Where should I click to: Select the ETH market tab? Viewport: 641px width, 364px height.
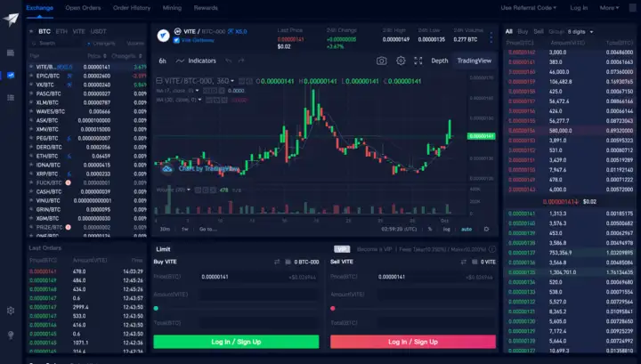coord(61,30)
